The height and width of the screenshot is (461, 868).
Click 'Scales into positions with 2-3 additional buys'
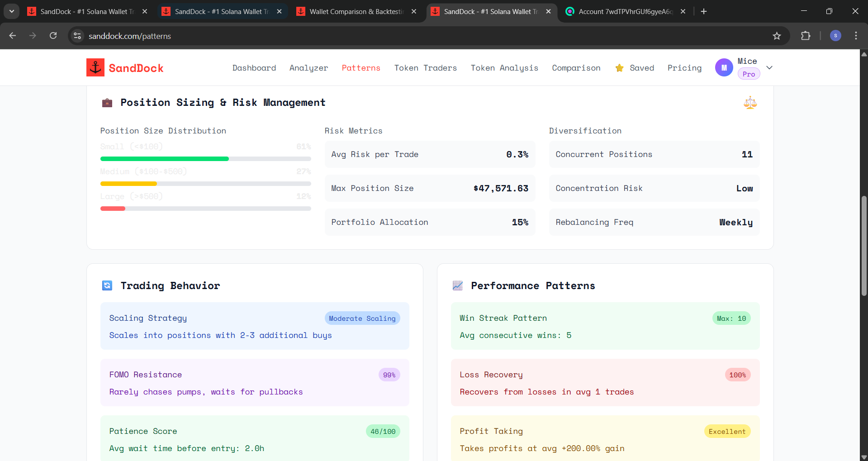pyautogui.click(x=220, y=335)
